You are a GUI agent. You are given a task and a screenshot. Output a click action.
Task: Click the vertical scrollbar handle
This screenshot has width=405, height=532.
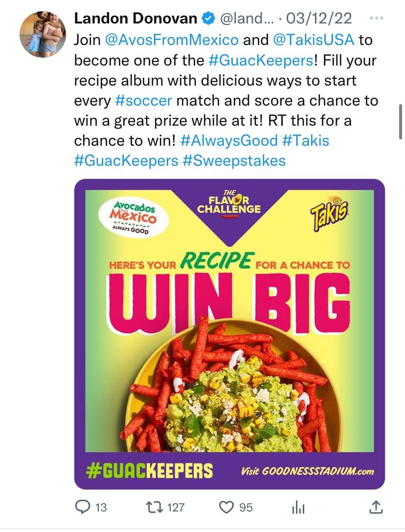[x=401, y=121]
